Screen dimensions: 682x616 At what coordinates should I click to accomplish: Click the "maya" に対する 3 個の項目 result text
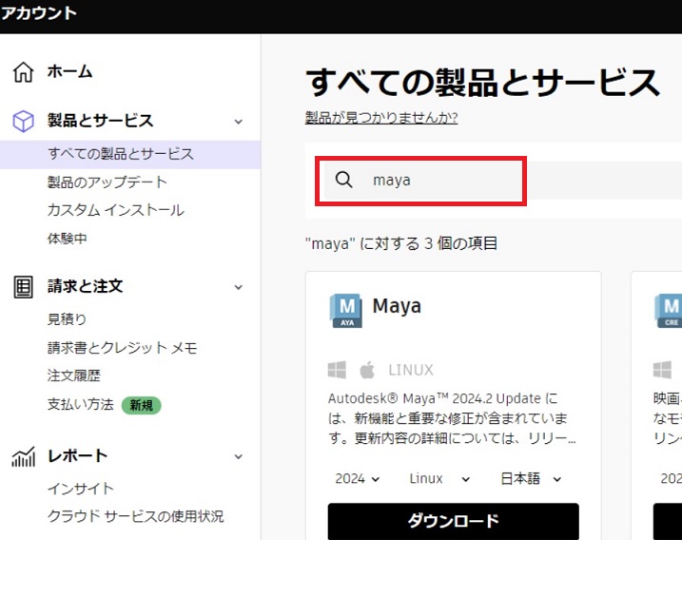pos(401,243)
